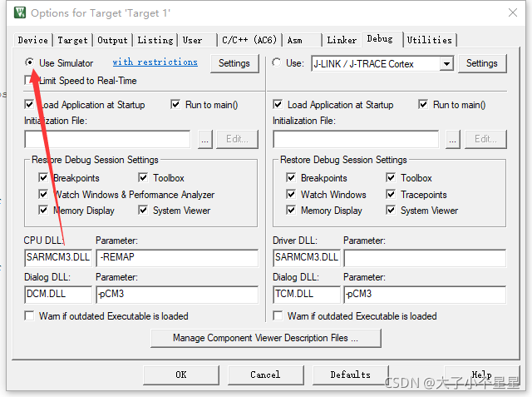Switch to the C/C++ (AC6) tab

[x=249, y=40]
